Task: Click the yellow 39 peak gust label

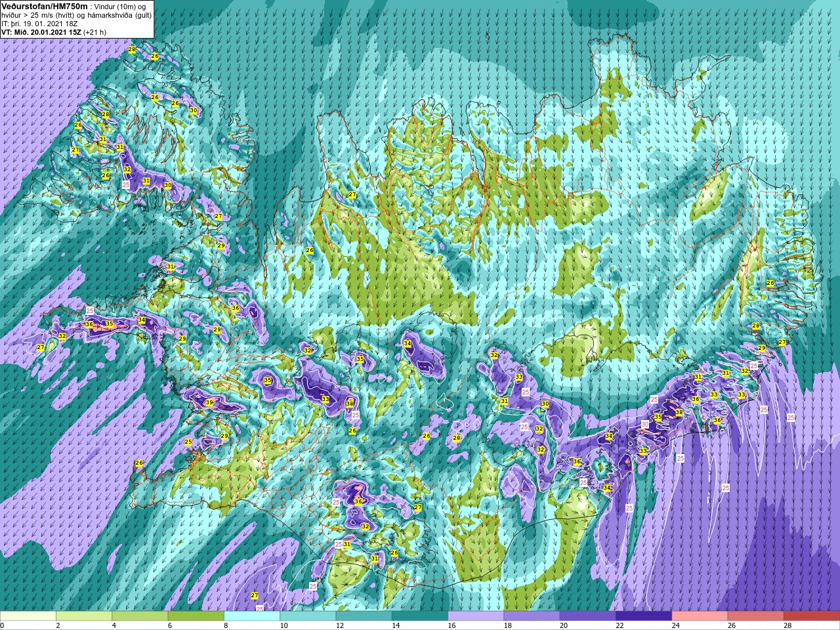Action: pyautogui.click(x=209, y=403)
